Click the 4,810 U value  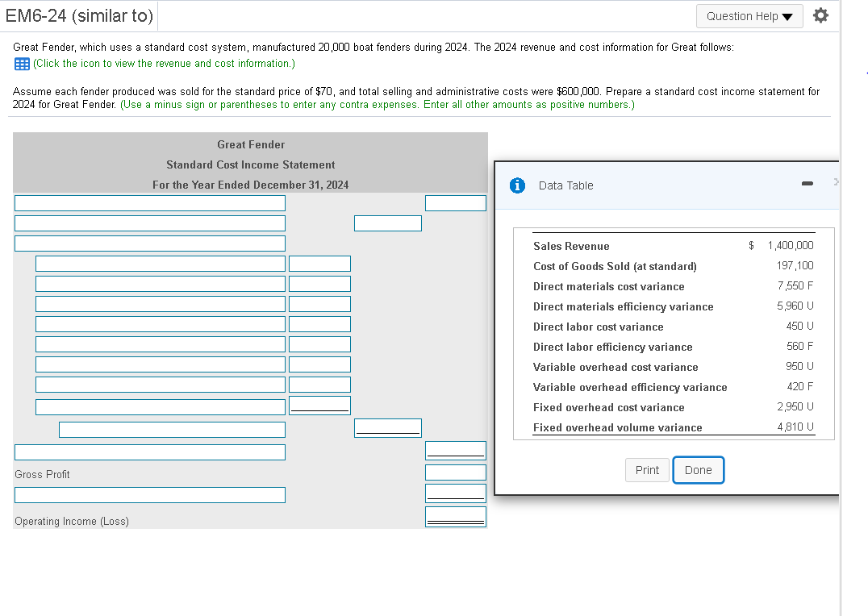tap(795, 427)
